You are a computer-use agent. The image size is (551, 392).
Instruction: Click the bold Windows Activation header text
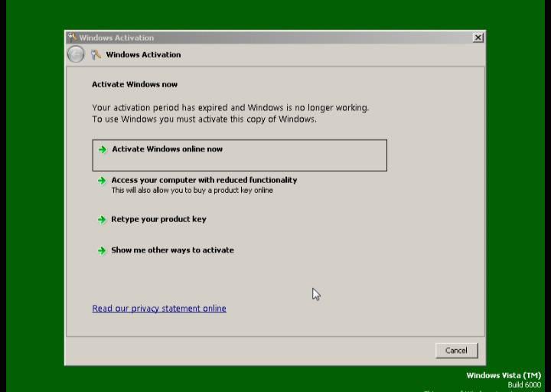[143, 55]
